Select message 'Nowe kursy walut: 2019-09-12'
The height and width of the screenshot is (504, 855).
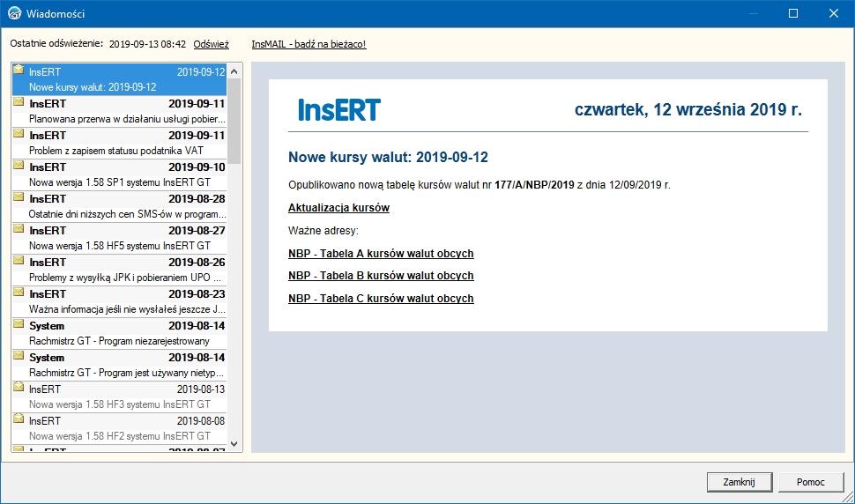click(x=119, y=79)
